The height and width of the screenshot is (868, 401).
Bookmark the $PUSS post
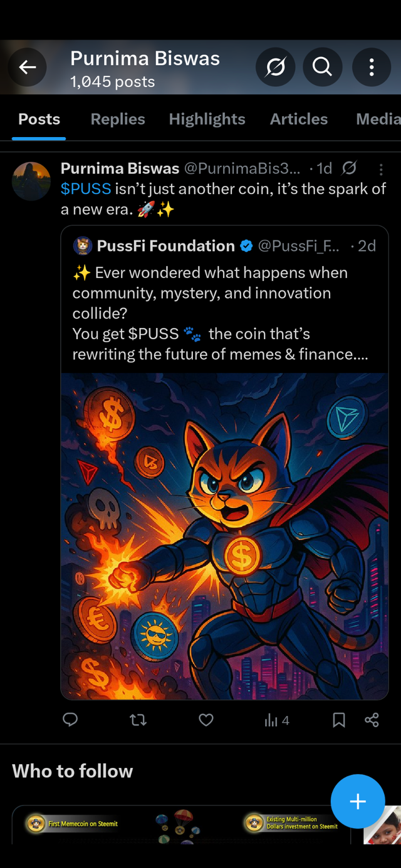pos(339,720)
